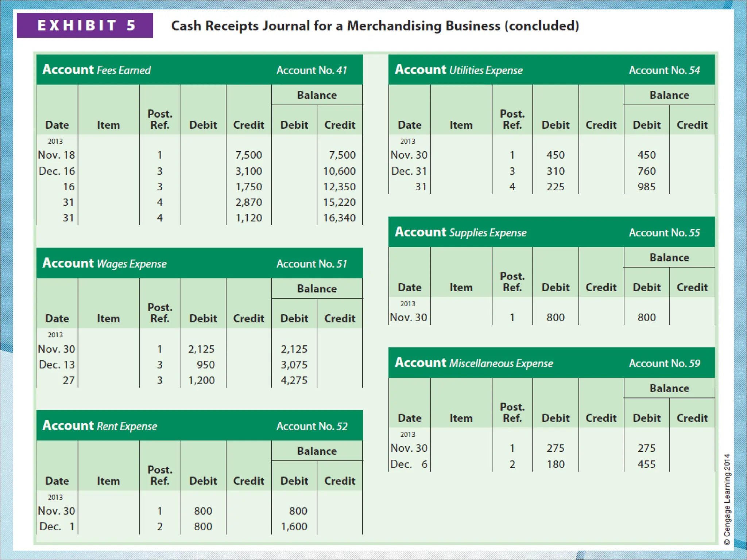Image resolution: width=747 pixels, height=560 pixels.
Task: Click the Supplies Expense account header
Action: tap(461, 232)
